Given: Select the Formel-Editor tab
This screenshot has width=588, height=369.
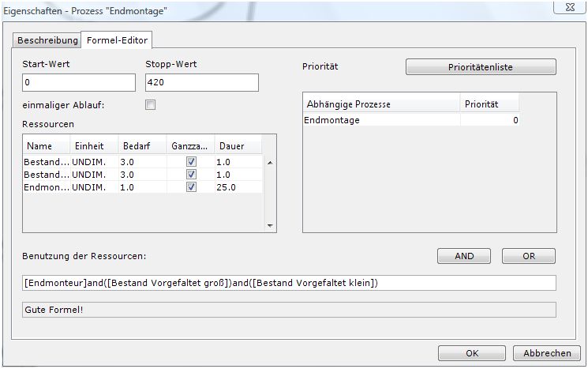Looking at the screenshot, I should coord(117,40).
